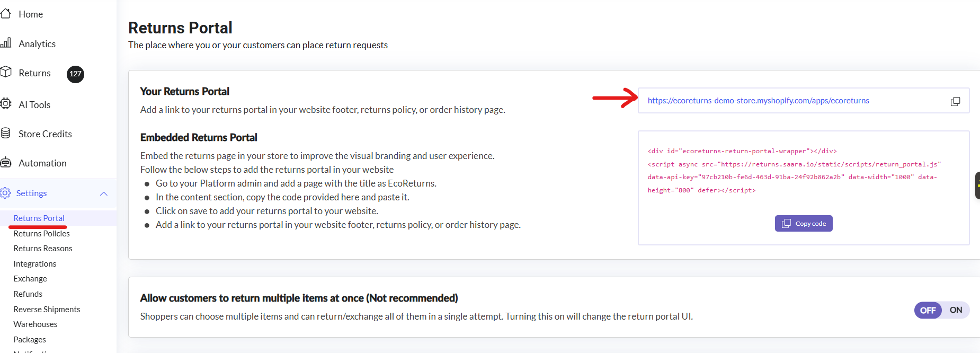The image size is (980, 353).
Task: Click the AI Tools chip icon
Action: 6,104
